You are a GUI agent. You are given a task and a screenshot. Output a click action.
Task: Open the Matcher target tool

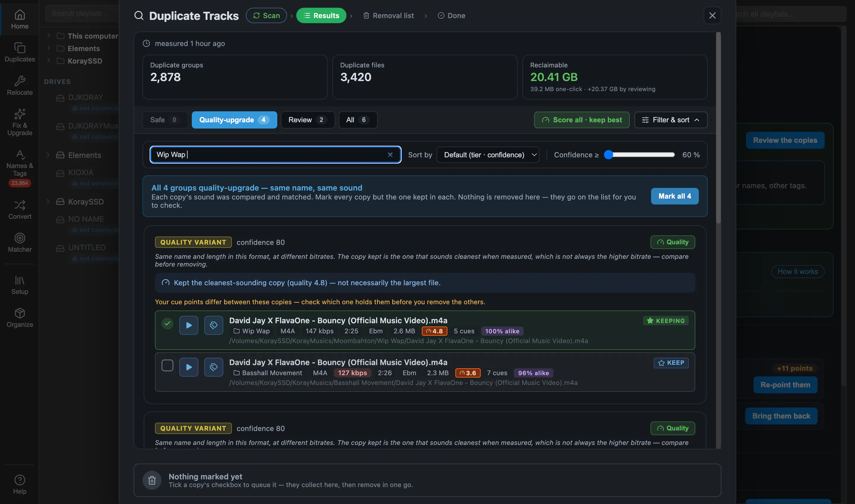tap(19, 243)
